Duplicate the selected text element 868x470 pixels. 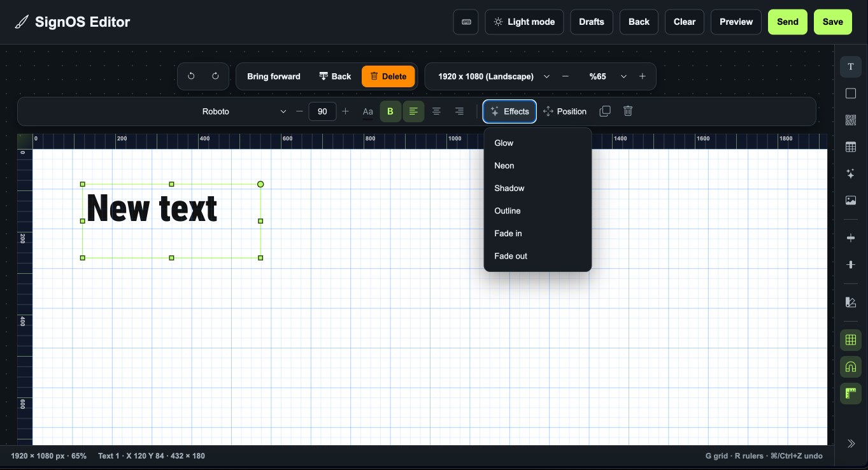coord(605,111)
